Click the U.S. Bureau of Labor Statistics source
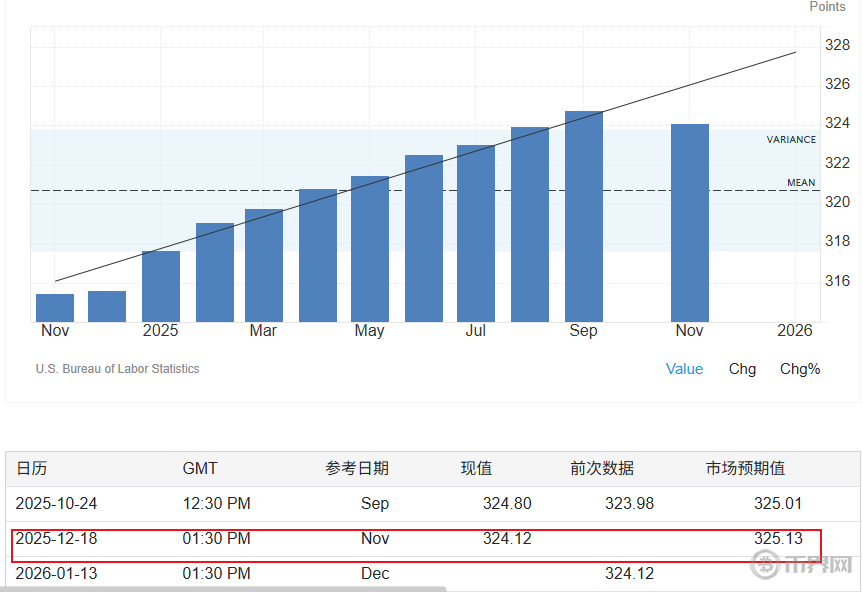 coord(117,369)
